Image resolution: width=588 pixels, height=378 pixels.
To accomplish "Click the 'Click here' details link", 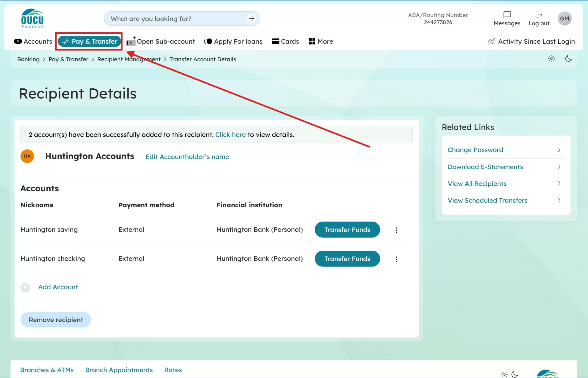I will (x=230, y=134).
